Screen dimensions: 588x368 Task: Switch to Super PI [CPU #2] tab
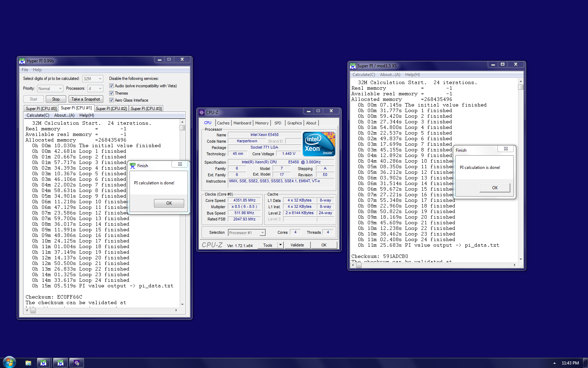(x=111, y=109)
